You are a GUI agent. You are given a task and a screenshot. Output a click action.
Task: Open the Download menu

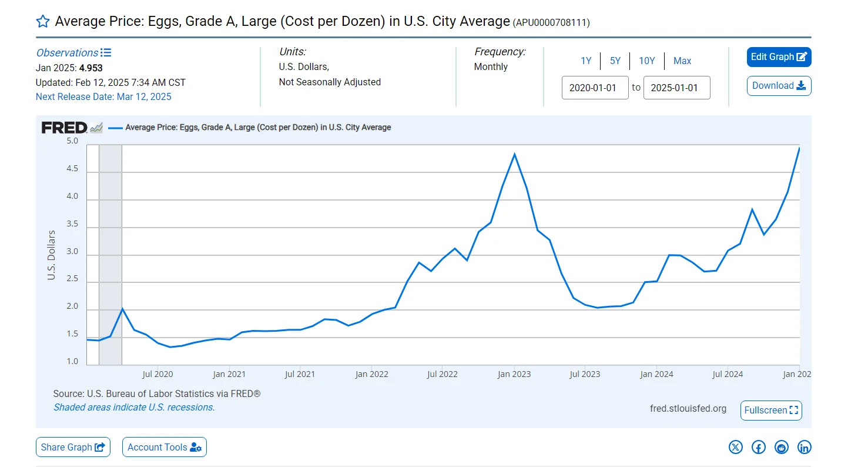click(779, 86)
